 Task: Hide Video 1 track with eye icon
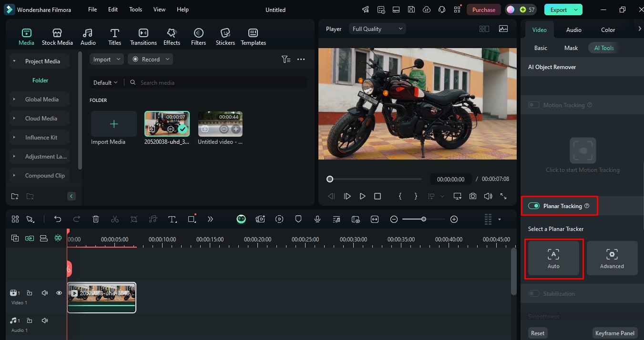pyautogui.click(x=59, y=293)
